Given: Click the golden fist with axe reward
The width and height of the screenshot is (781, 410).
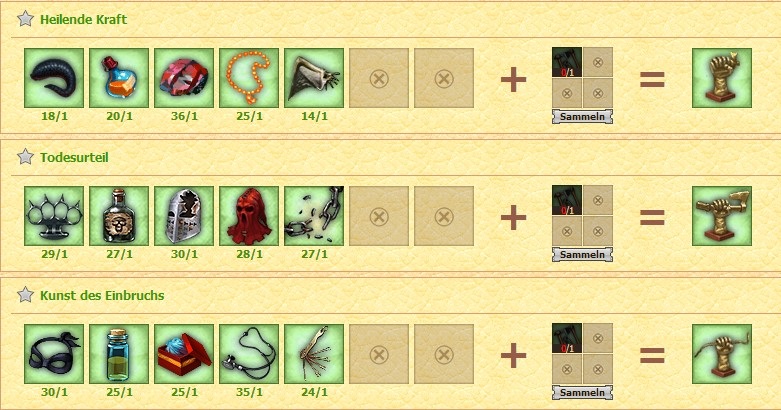Looking at the screenshot, I should point(722,216).
